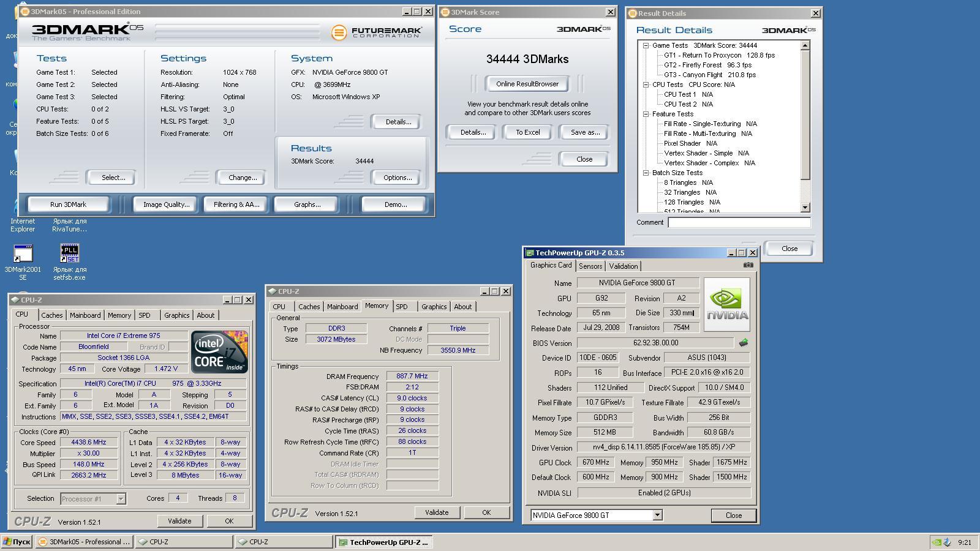Click Validate in the CPU-Z Memory window
The image size is (980, 551).
437,512
